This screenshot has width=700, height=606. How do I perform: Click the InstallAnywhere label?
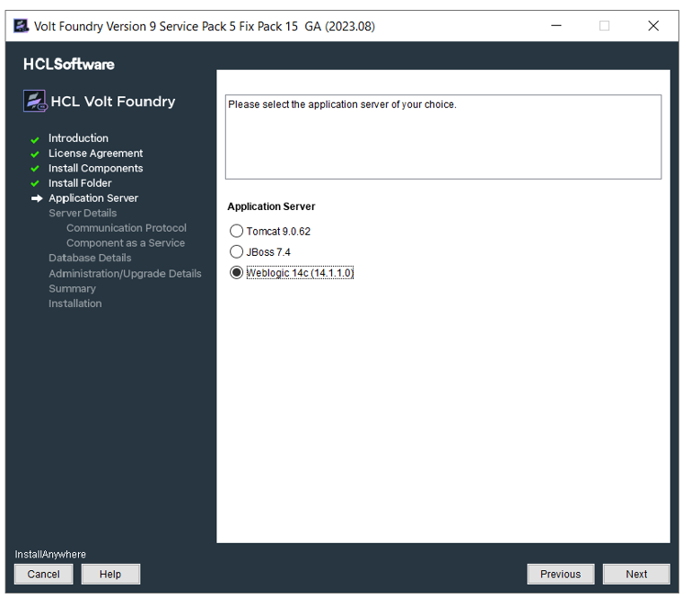tap(50, 554)
